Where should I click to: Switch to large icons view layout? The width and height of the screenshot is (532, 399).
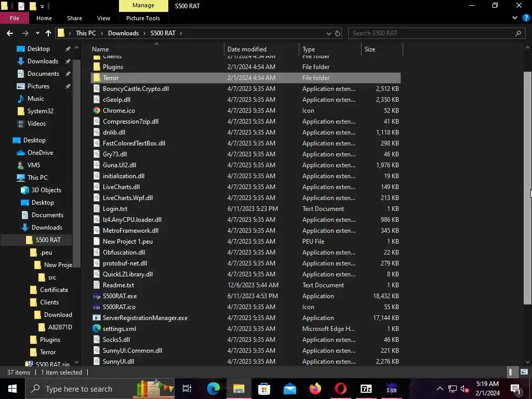coord(524,372)
